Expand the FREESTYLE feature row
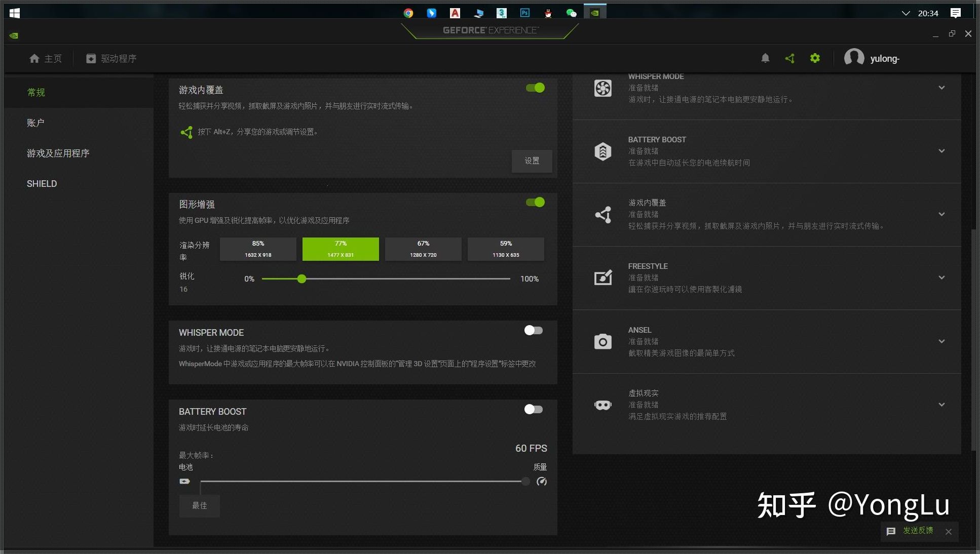The image size is (980, 554). point(941,278)
